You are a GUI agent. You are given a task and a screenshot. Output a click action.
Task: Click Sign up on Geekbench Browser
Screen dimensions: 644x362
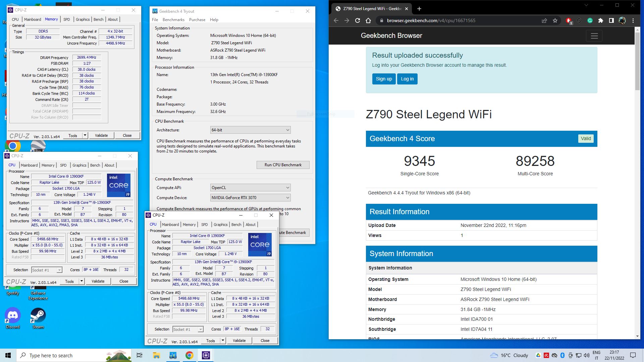[384, 79]
